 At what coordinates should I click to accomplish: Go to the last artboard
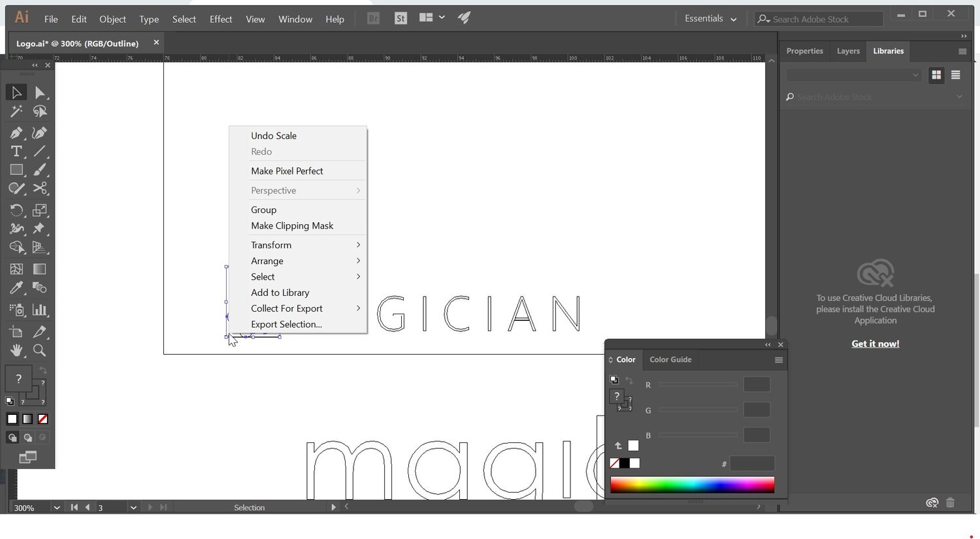pyautogui.click(x=163, y=508)
